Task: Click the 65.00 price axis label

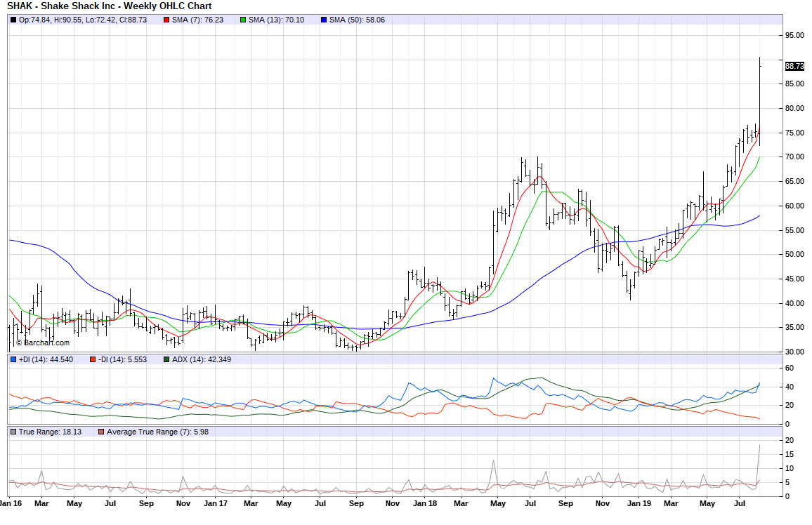Action: [795, 182]
